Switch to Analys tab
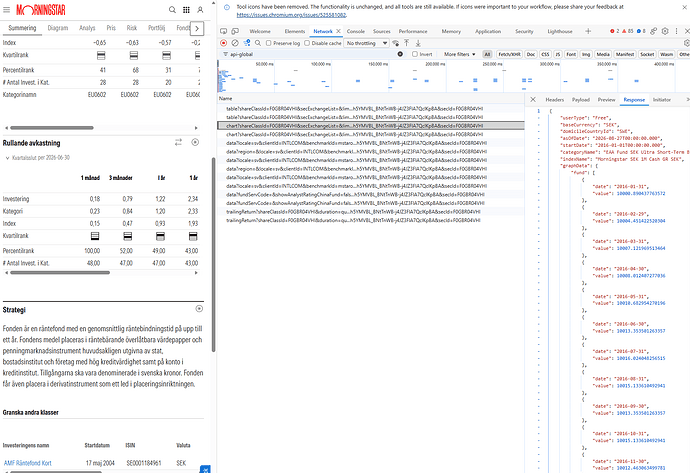 coord(87,28)
